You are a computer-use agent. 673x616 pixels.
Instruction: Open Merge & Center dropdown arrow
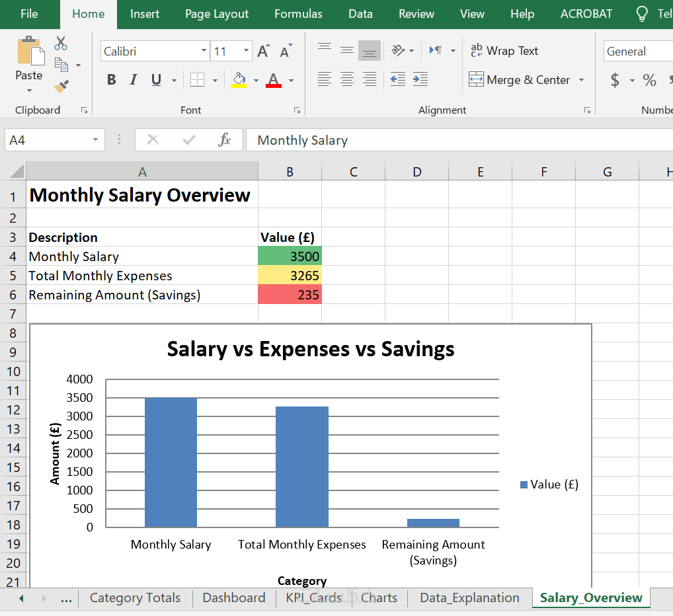pos(581,80)
